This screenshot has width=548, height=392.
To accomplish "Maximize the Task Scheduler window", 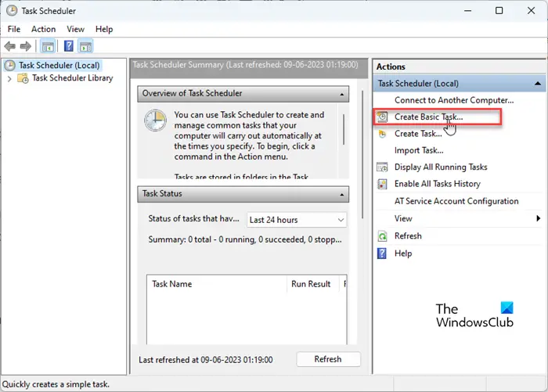I will click(499, 11).
